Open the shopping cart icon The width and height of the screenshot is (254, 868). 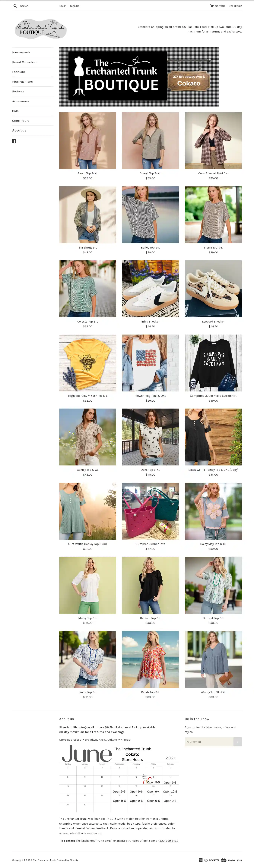(212, 6)
